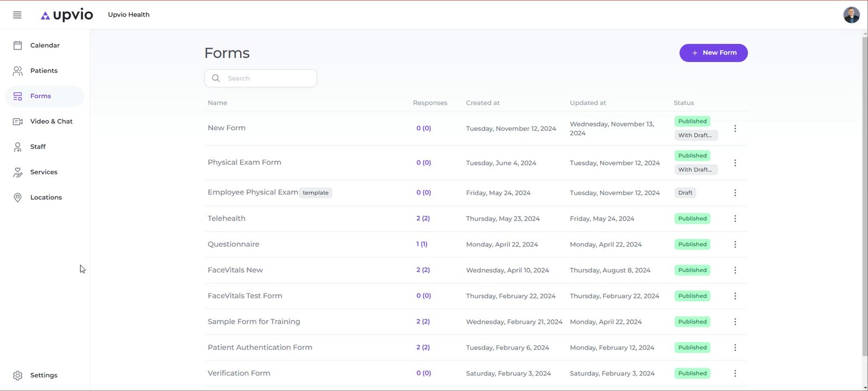Select Forms in the sidebar
868x391 pixels.
[41, 96]
